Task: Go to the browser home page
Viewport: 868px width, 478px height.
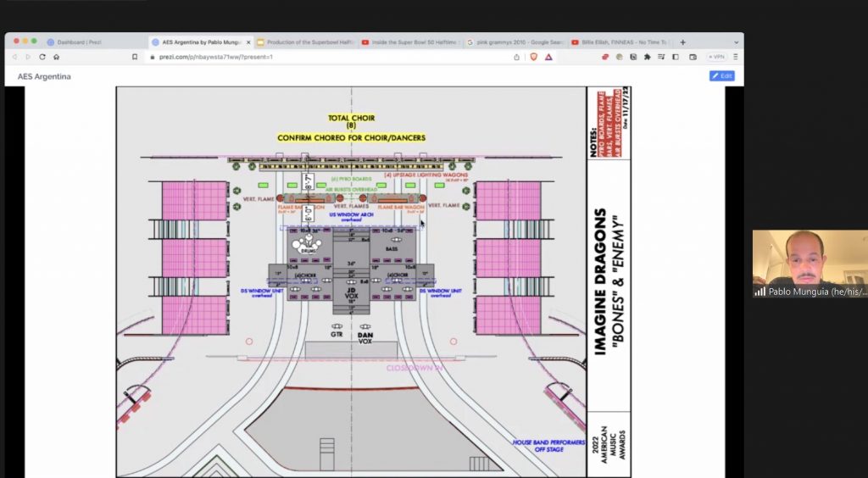Action: pos(56,57)
